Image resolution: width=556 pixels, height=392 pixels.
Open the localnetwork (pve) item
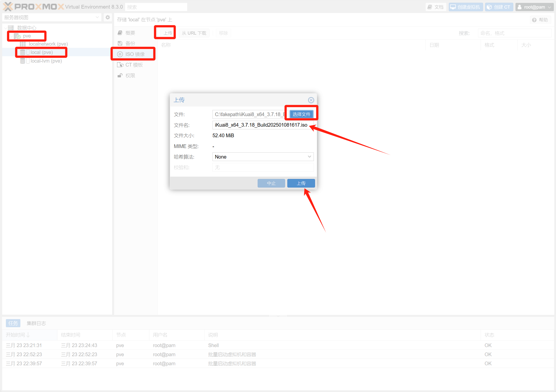[x=48, y=44]
